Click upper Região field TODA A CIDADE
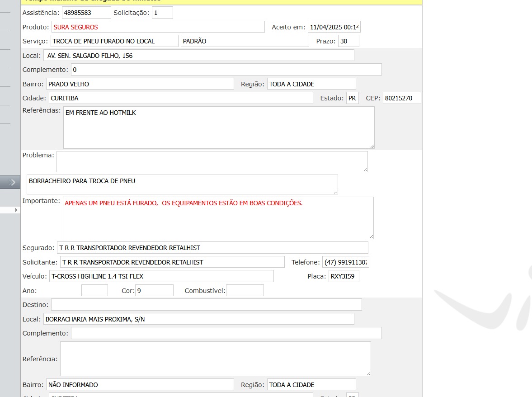532x397 pixels. pos(311,84)
